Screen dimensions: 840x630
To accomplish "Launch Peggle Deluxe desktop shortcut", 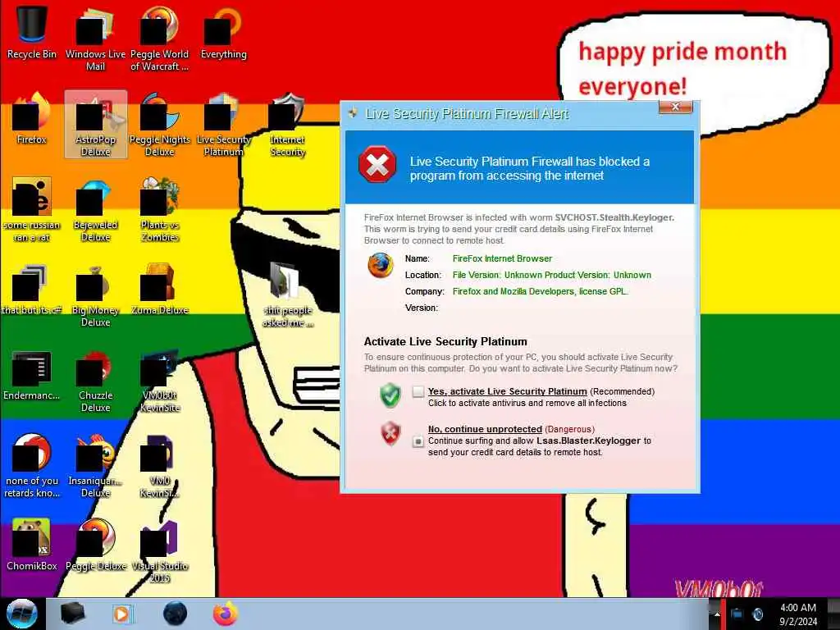I will 95,546.
